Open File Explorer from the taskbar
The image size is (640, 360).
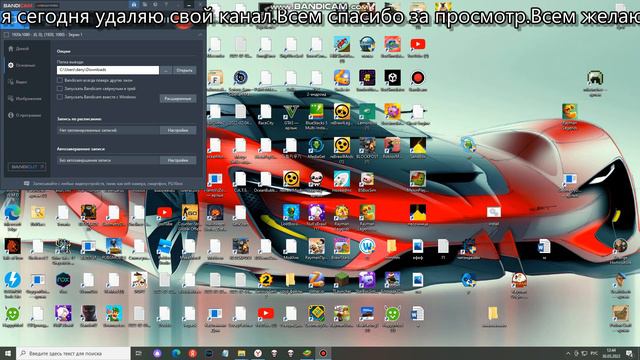pos(241,353)
